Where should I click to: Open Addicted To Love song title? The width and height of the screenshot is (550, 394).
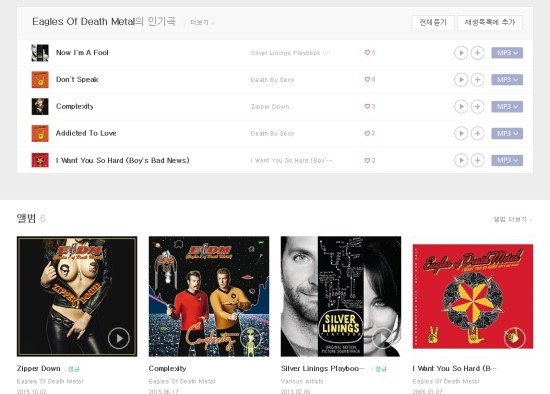(x=86, y=133)
